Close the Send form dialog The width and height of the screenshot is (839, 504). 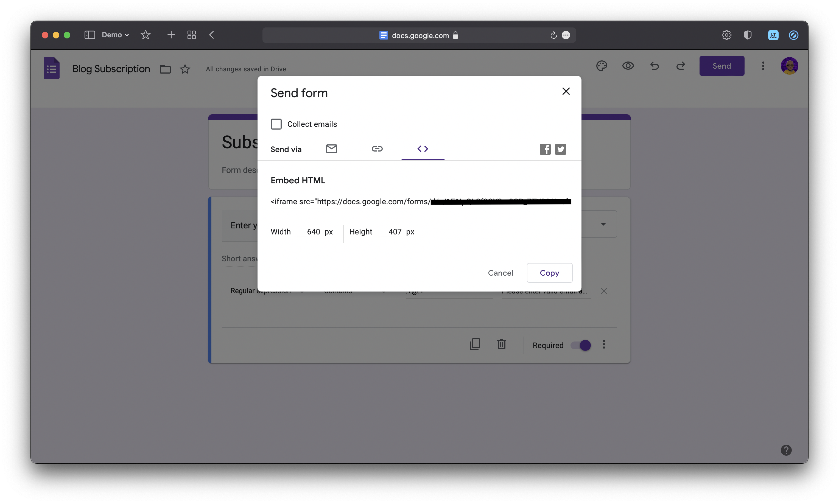click(566, 91)
